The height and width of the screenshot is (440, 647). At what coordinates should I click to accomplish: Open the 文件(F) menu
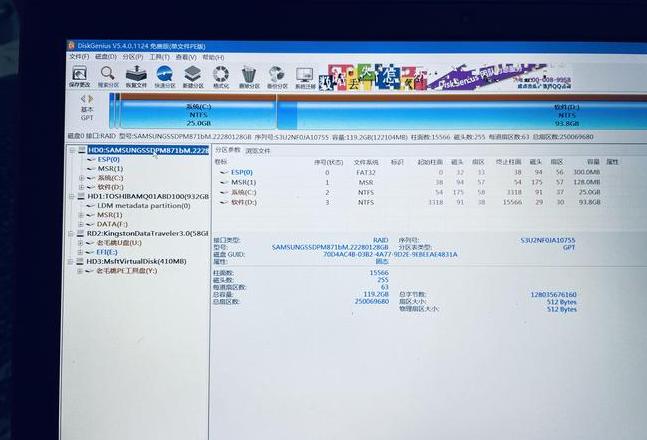click(x=79, y=57)
